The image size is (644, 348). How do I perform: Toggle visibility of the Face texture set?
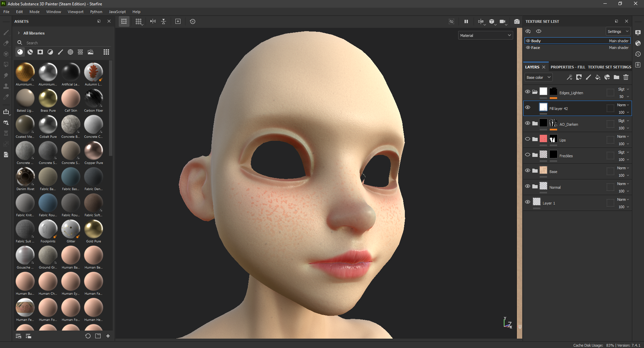click(528, 48)
